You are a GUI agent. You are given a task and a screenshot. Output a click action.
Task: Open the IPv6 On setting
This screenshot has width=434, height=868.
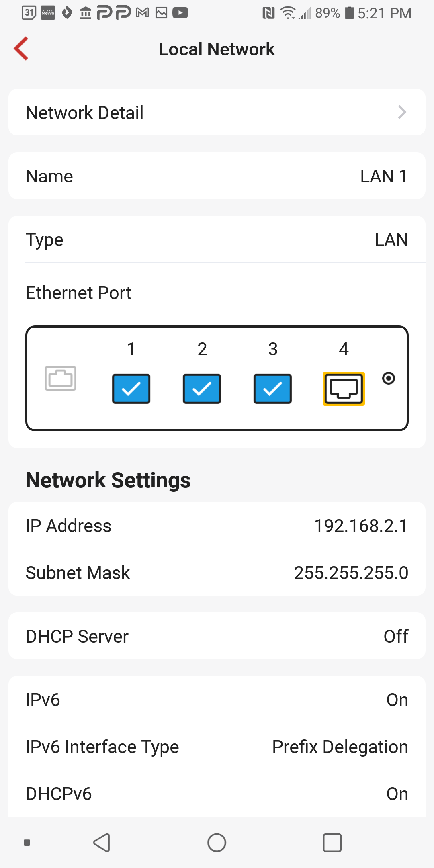click(x=217, y=700)
